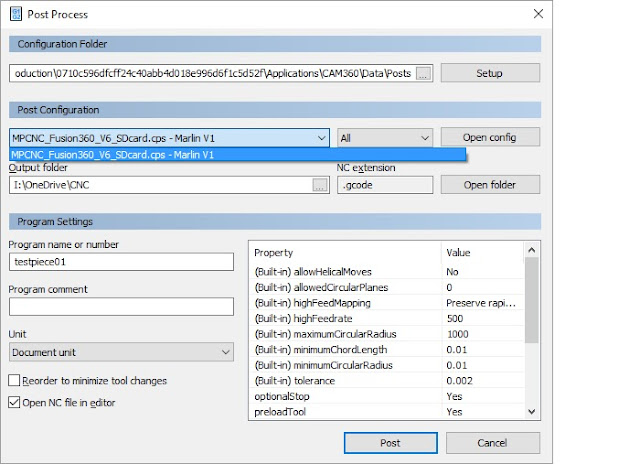The image size is (640, 464).
Task: Click the Open folder button
Action: 490,185
